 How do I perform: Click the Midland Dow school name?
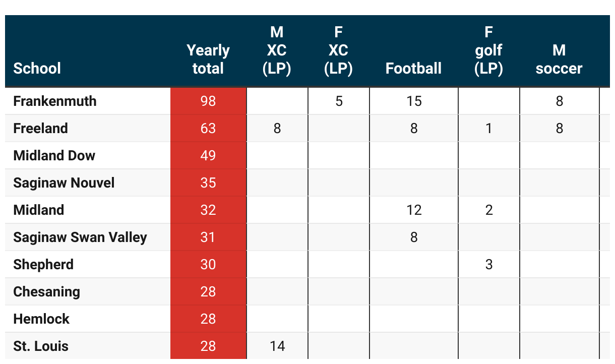click(x=54, y=155)
